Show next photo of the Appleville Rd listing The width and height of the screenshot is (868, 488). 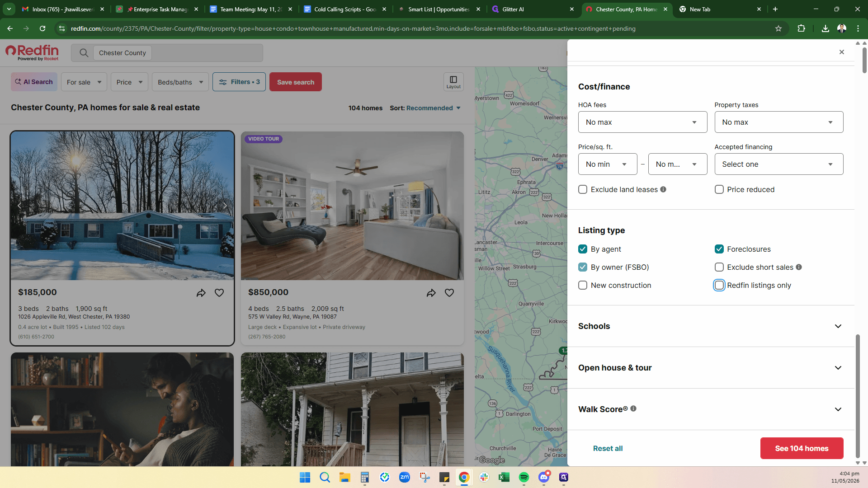[x=225, y=206]
